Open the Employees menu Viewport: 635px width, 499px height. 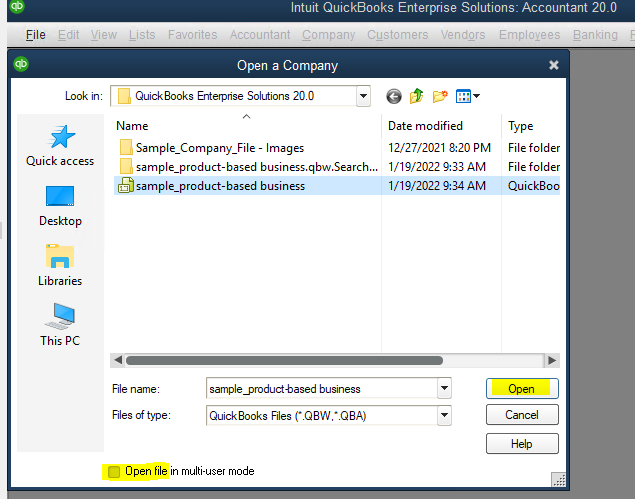pos(529,35)
